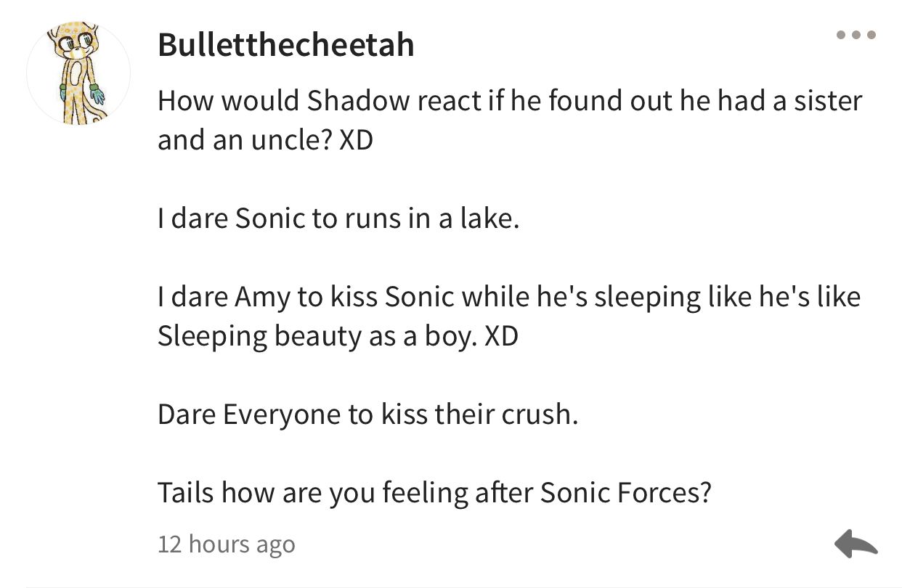Open Bulletthecheetah's cheetah avatar picture
Screen dimensions: 902x588
(78, 73)
